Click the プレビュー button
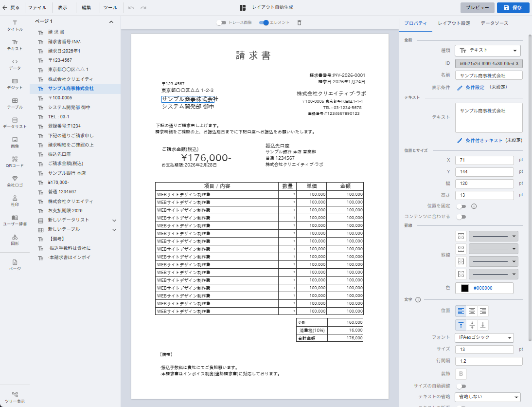 [x=477, y=8]
